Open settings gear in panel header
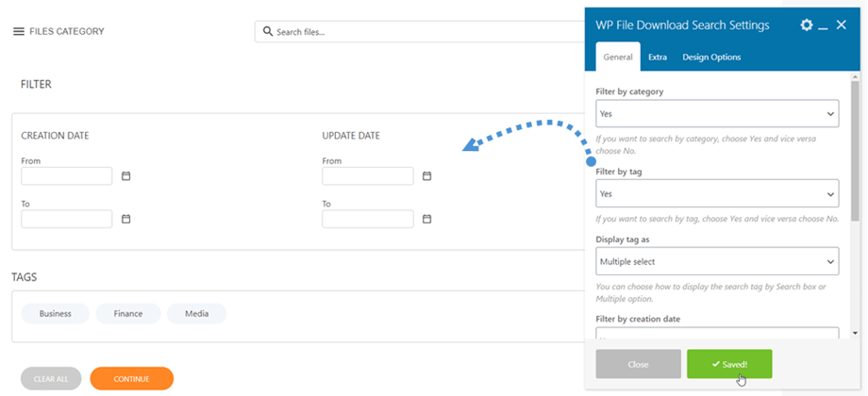The image size is (868, 396). click(807, 25)
